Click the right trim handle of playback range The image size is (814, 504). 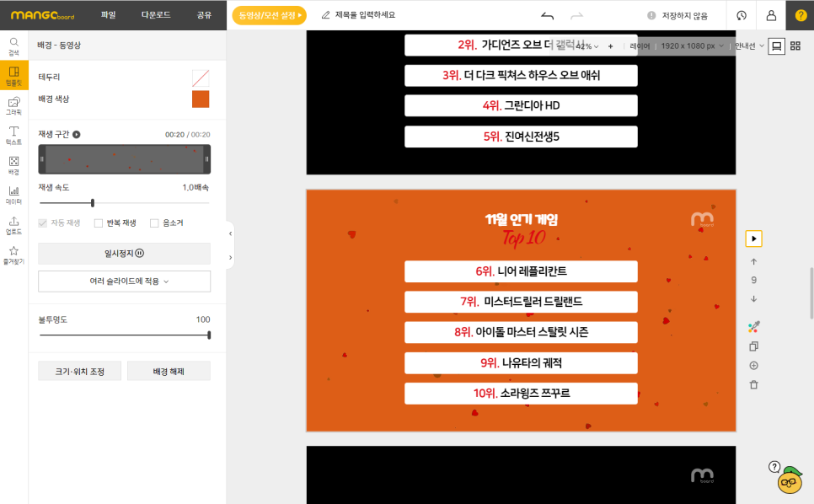point(206,159)
